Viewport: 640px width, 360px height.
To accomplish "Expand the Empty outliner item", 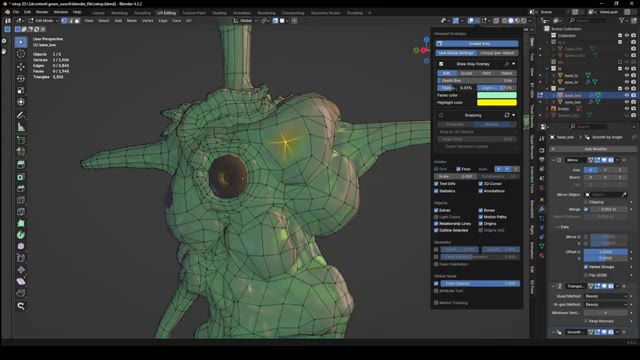I will pos(547,109).
